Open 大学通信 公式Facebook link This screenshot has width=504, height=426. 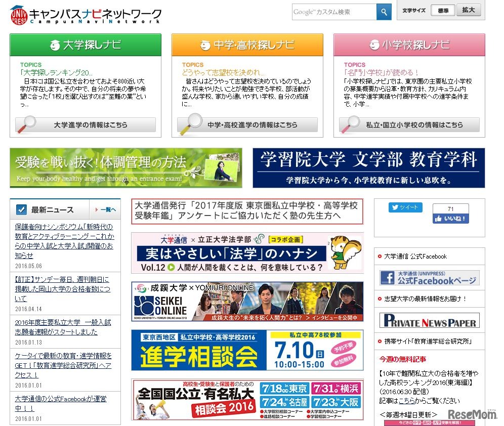[415, 257]
